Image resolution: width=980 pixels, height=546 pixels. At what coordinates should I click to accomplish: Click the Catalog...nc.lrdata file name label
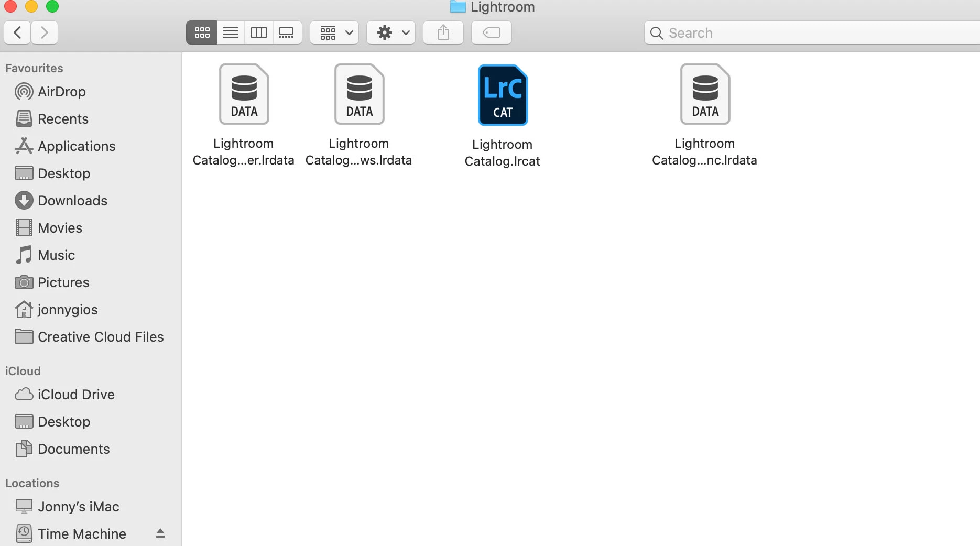pyautogui.click(x=705, y=151)
